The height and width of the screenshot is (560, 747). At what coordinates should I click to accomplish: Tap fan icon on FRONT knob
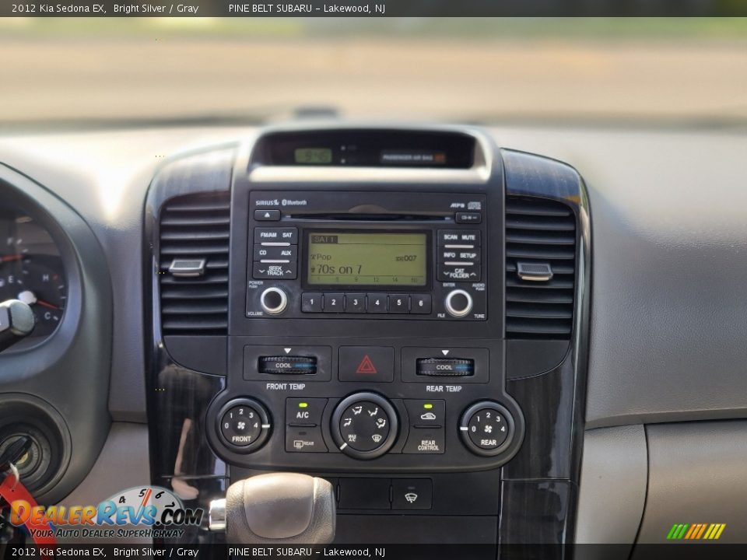point(241,425)
